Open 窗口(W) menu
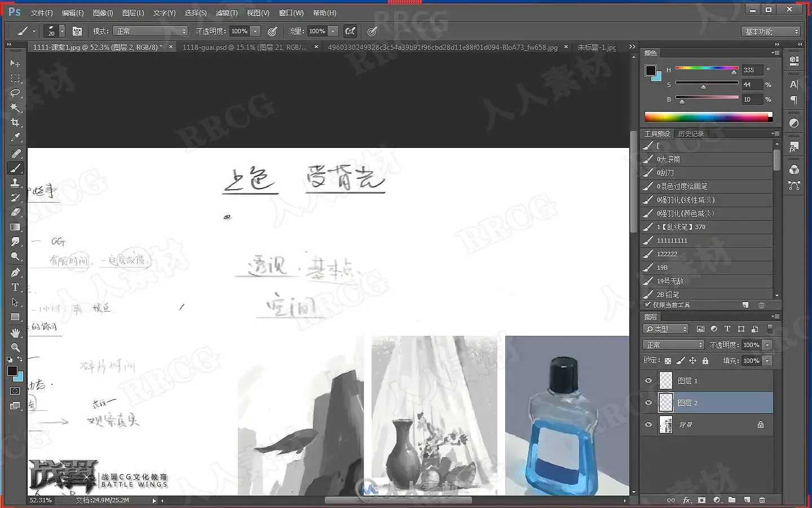812x508 pixels. click(292, 12)
